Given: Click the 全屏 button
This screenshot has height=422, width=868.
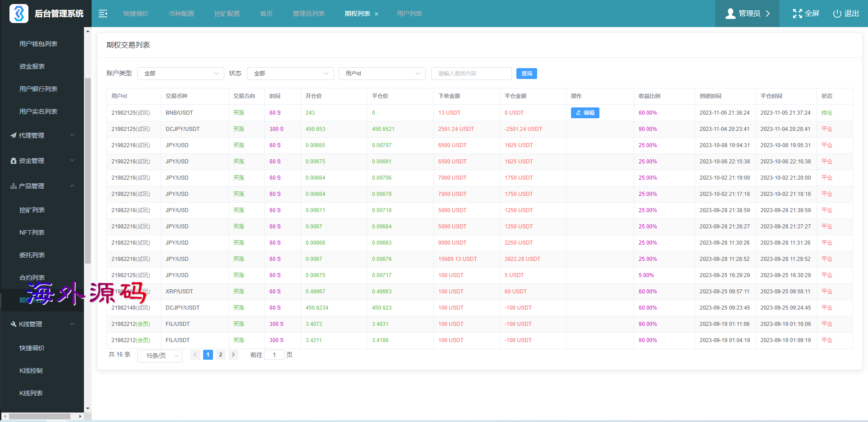Looking at the screenshot, I should pyautogui.click(x=806, y=14).
